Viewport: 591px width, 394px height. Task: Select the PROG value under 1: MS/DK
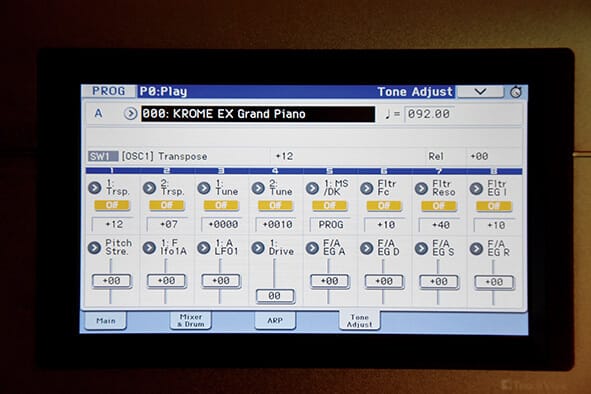[330, 225]
